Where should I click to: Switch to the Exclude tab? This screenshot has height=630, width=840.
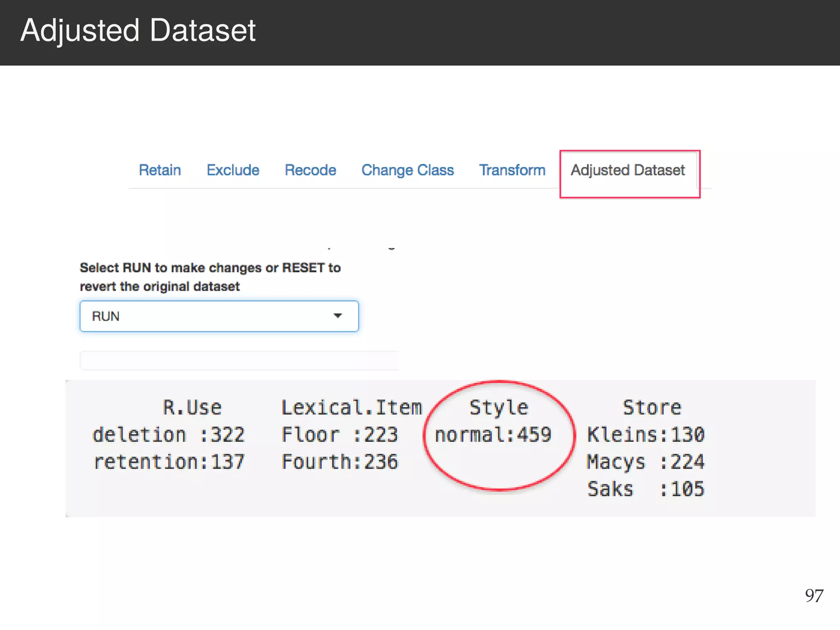233,170
